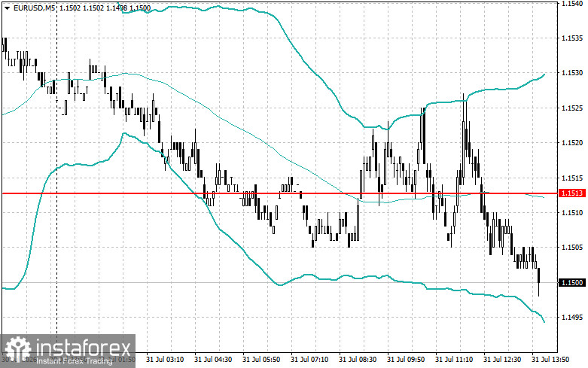Image resolution: width=588 pixels, height=368 pixels.
Task: Click the 1.1515 price axis label
Action: (x=572, y=178)
